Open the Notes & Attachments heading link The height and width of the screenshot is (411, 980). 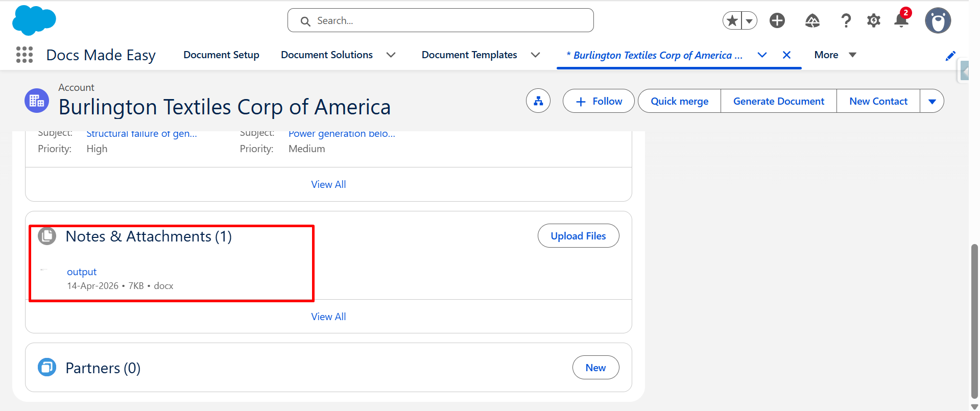pyautogui.click(x=149, y=236)
